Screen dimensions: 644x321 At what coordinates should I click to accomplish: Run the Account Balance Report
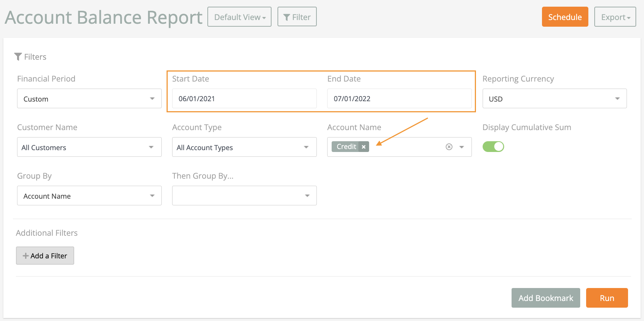click(x=607, y=298)
